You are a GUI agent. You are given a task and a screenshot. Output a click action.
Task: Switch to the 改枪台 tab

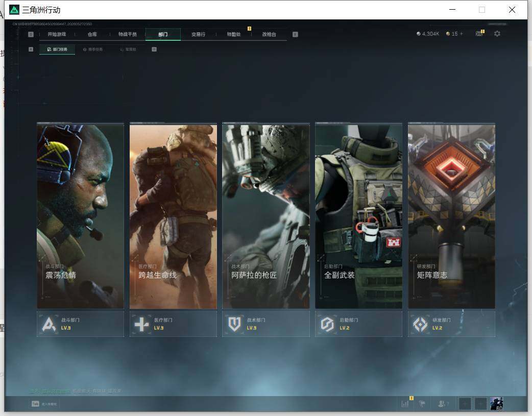[269, 34]
